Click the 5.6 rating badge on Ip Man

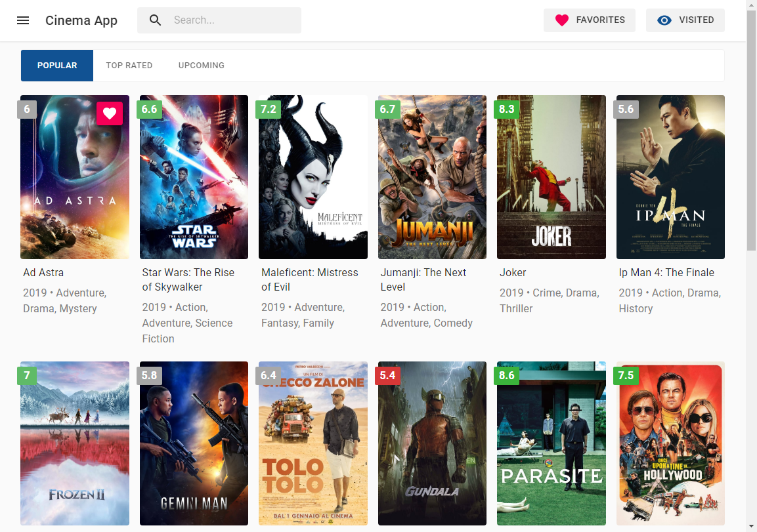[x=626, y=109]
